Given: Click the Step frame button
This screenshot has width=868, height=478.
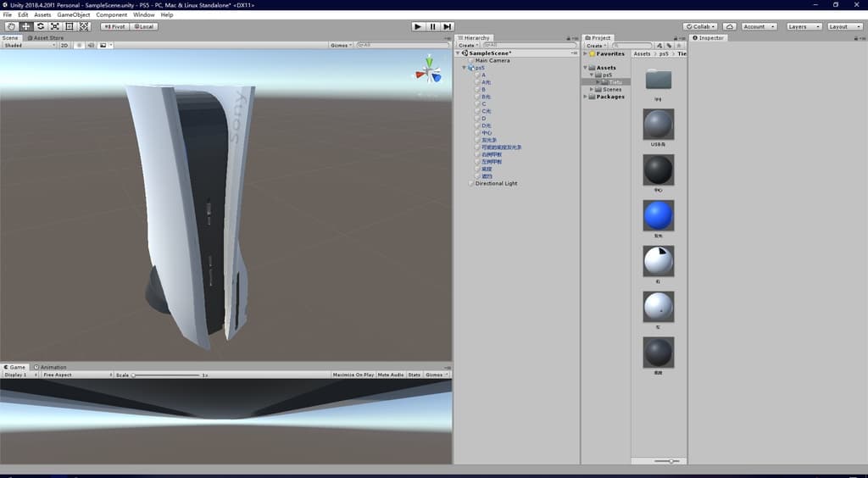Looking at the screenshot, I should tap(448, 26).
